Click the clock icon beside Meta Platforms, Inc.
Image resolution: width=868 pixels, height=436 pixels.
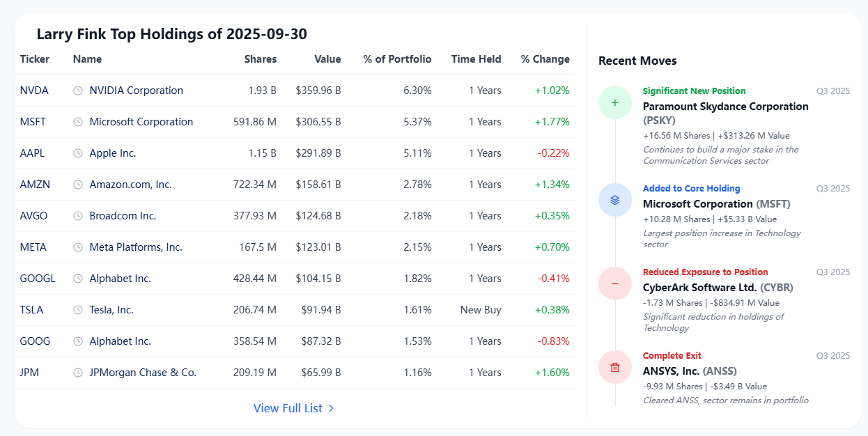(78, 247)
